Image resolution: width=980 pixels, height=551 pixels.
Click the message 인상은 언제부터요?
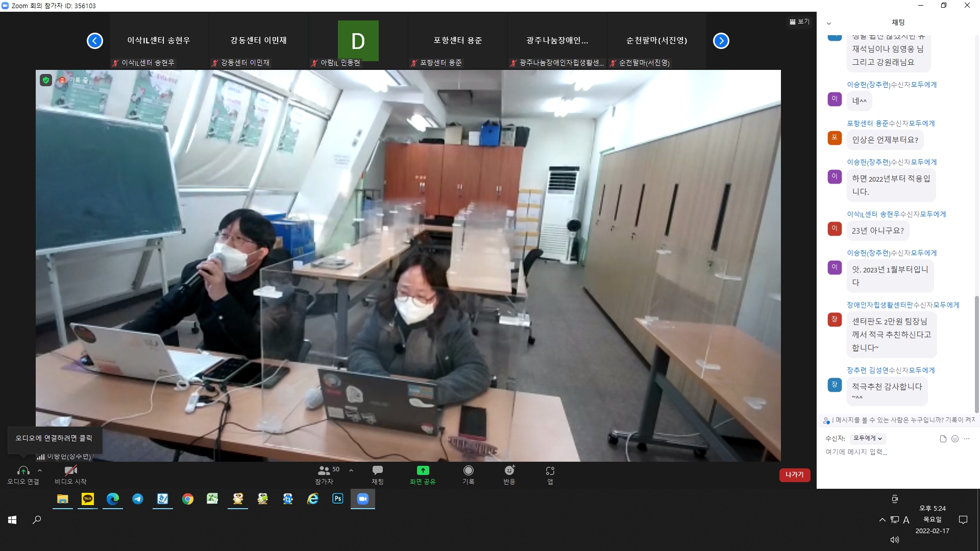885,140
